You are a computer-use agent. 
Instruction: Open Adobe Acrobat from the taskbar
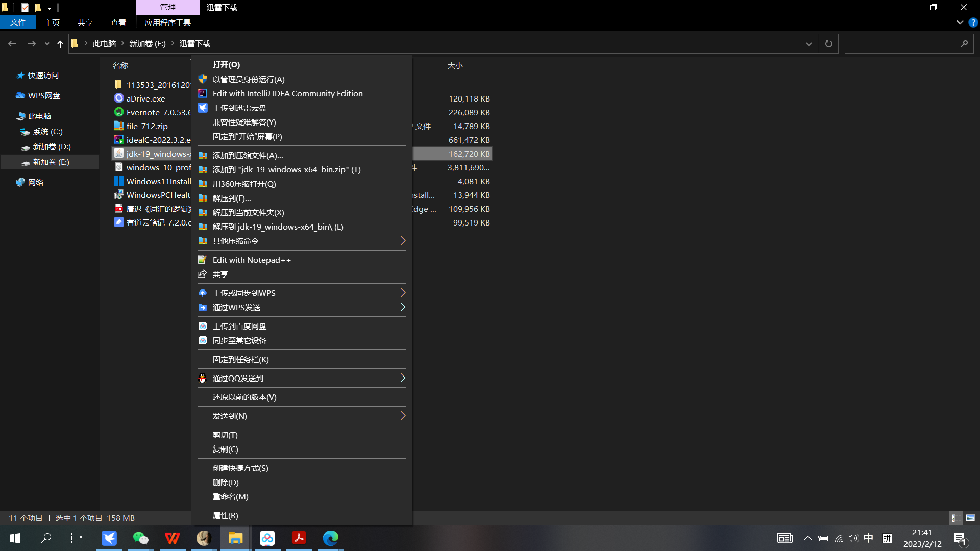[299, 538]
